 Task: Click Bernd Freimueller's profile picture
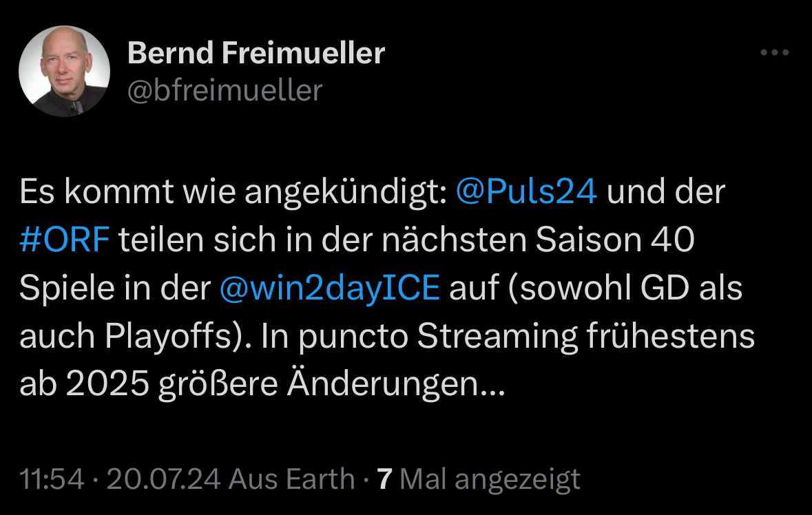click(x=64, y=71)
